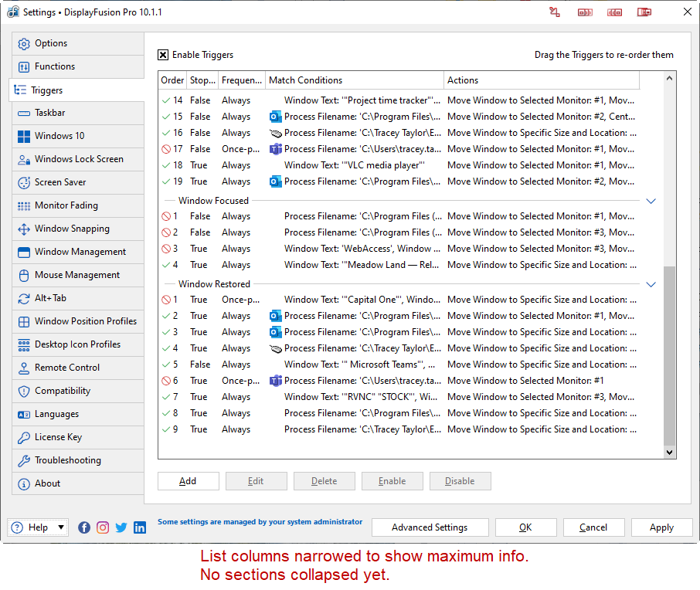Open the Instagram icon link

[x=103, y=527]
